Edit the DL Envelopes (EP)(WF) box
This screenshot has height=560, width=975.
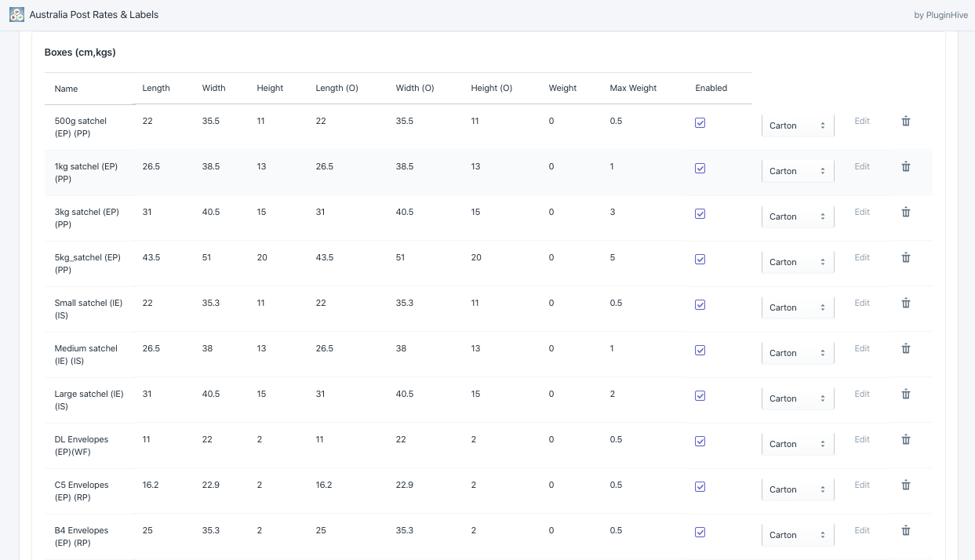pyautogui.click(x=862, y=439)
